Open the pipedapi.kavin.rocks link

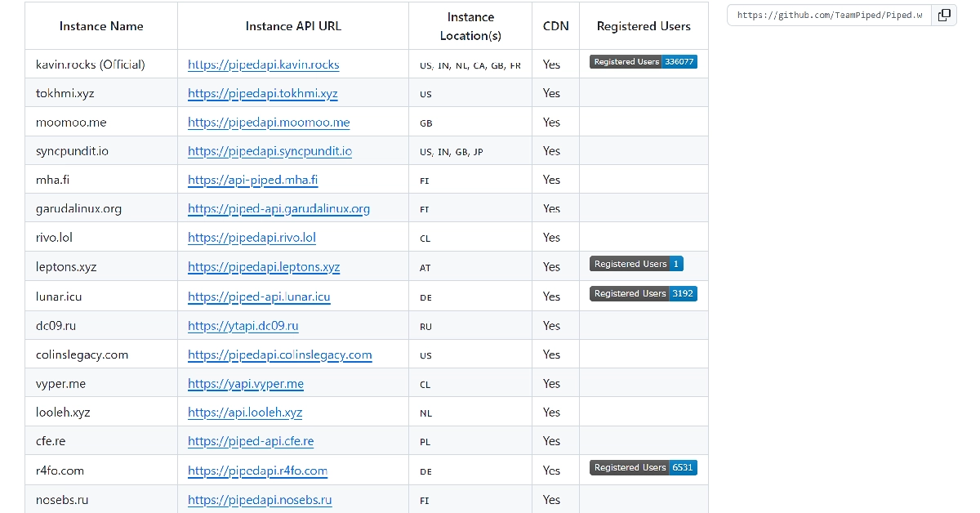coord(263,65)
